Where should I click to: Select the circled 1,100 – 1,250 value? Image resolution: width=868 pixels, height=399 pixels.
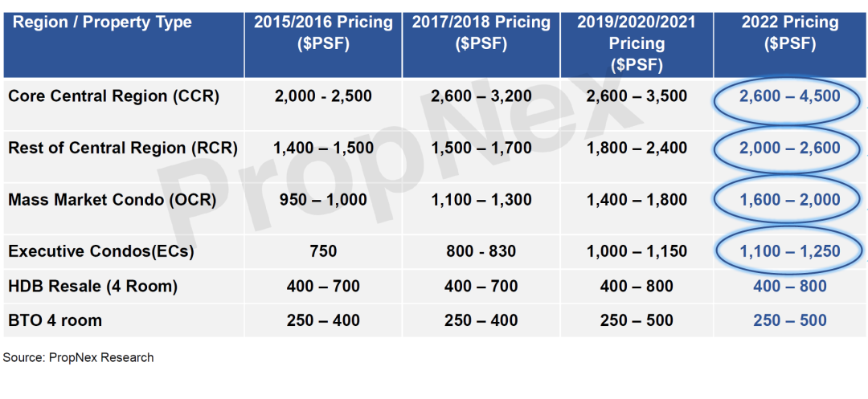(x=789, y=251)
